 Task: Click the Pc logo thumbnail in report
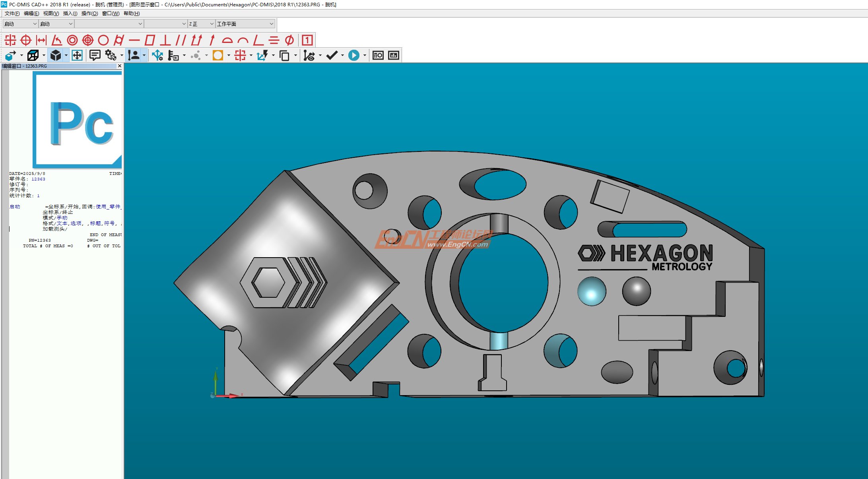click(x=78, y=120)
